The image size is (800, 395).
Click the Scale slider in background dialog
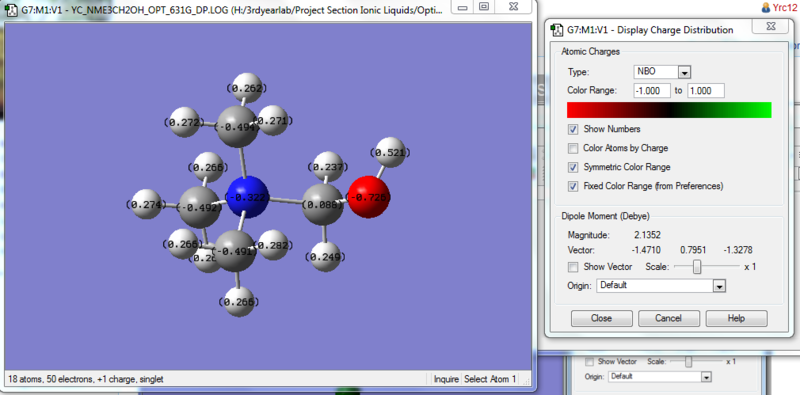point(688,362)
